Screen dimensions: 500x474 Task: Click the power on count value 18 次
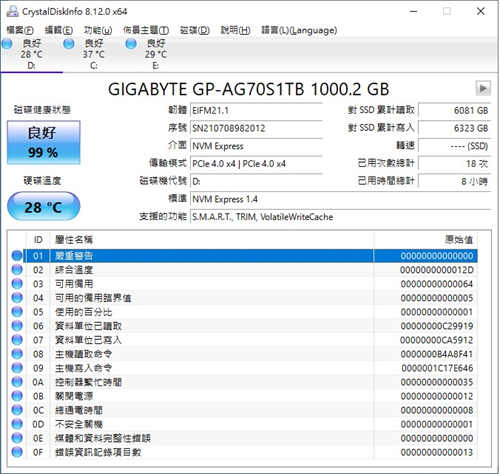455,163
